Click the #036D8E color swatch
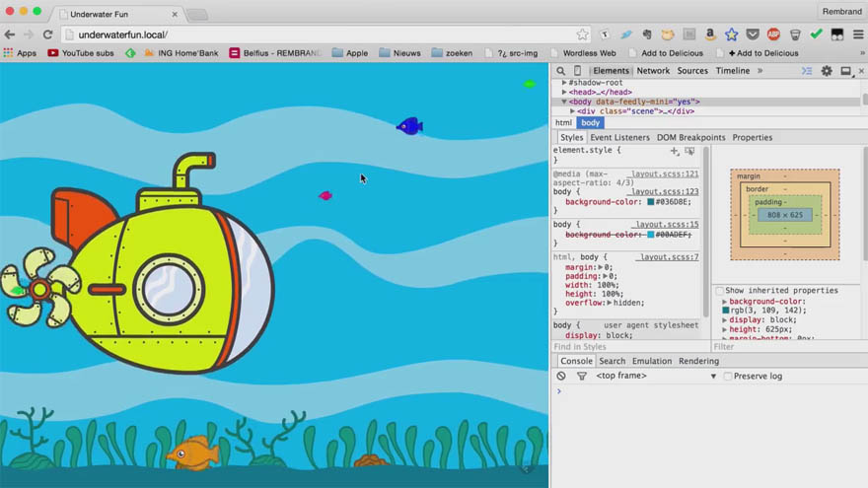The width and height of the screenshot is (868, 488). click(x=650, y=202)
